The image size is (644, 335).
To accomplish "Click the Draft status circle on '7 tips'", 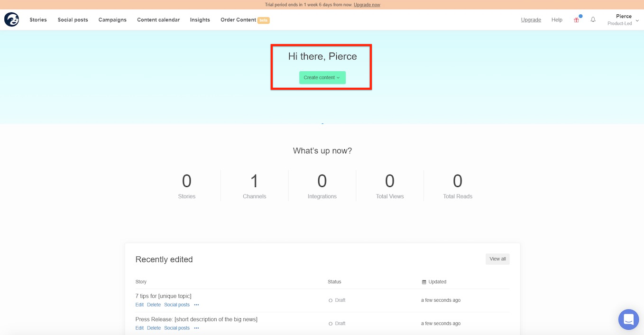I will pos(330,300).
